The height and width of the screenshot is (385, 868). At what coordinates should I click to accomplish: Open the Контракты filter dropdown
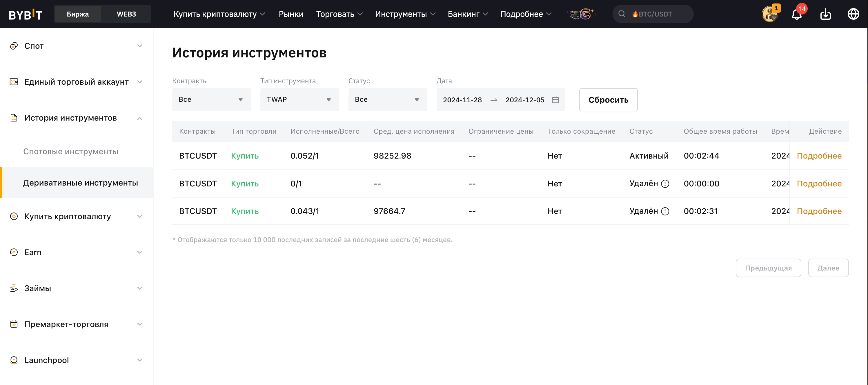click(x=211, y=100)
